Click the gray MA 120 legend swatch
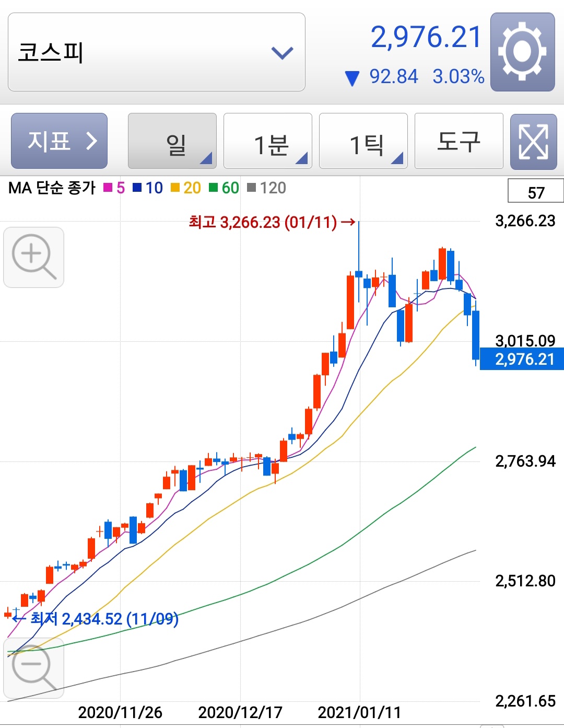This screenshot has width=564, height=728. 251,188
